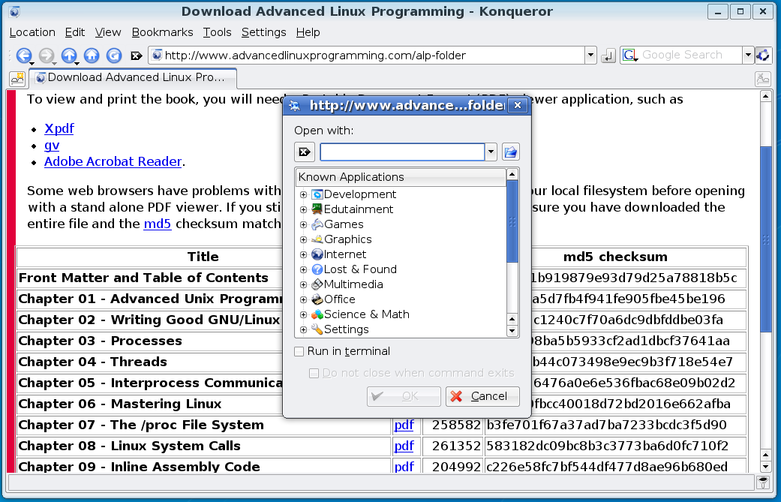Click the Science & Math icon
Screen dimensions: 781x502
pyautogui.click(x=317, y=314)
